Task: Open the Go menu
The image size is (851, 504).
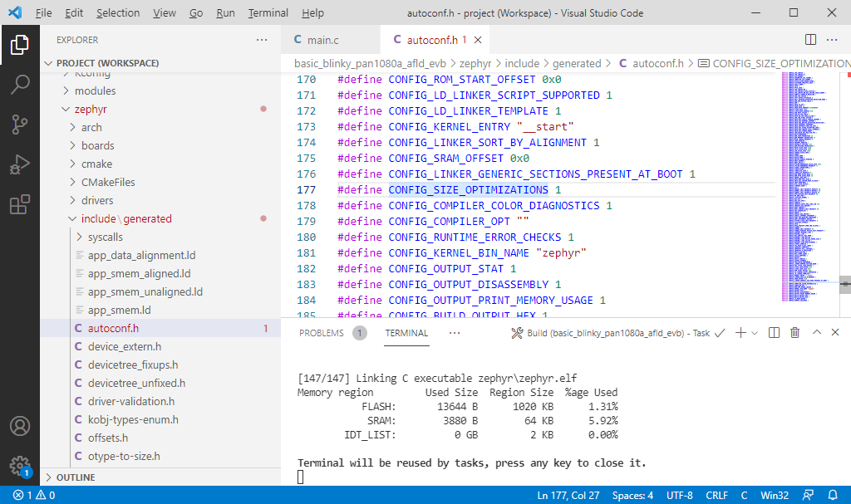Action: point(196,13)
